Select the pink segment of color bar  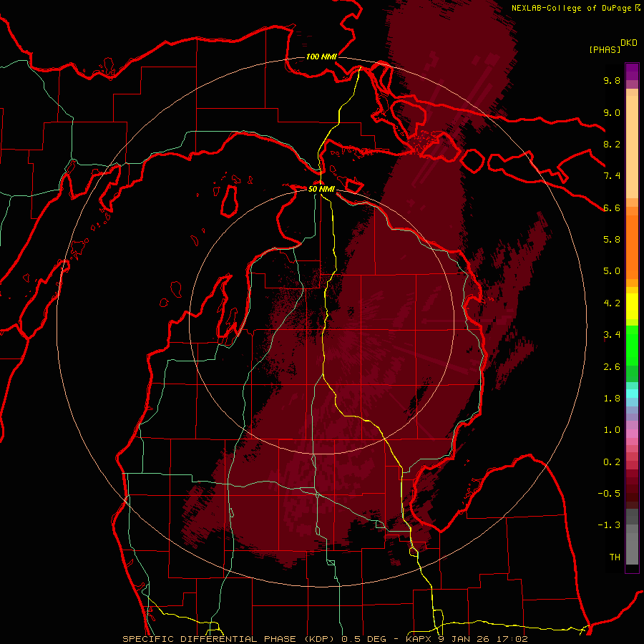(x=632, y=434)
